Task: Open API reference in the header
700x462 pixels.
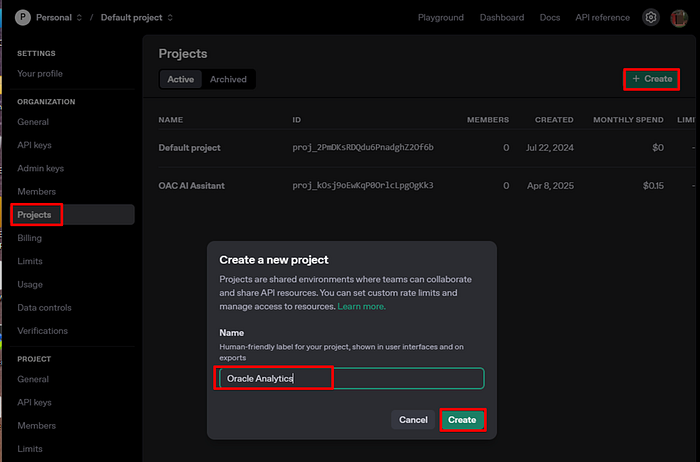Action: (602, 17)
